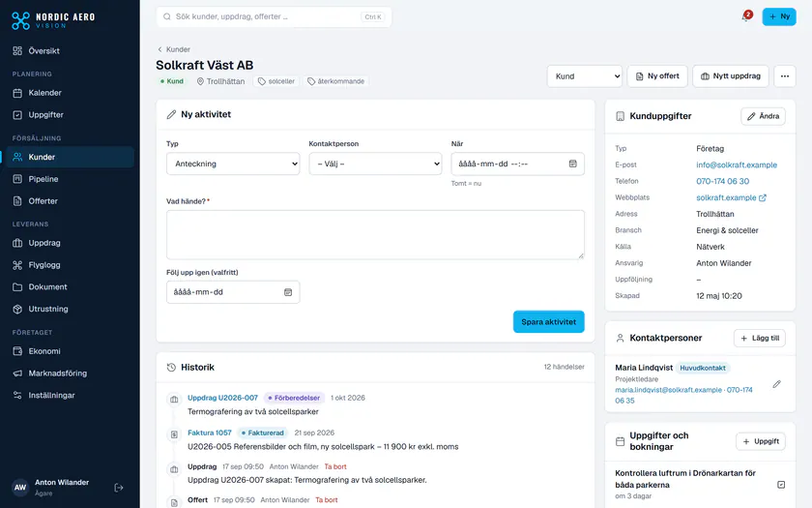Click Ändra in Kunduppgifter panel
The image size is (812, 508).
pyautogui.click(x=763, y=116)
